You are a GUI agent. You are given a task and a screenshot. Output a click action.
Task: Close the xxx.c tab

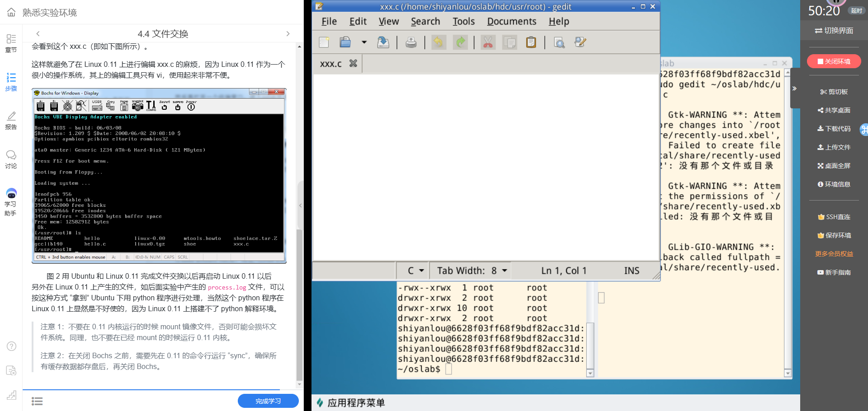tap(353, 64)
